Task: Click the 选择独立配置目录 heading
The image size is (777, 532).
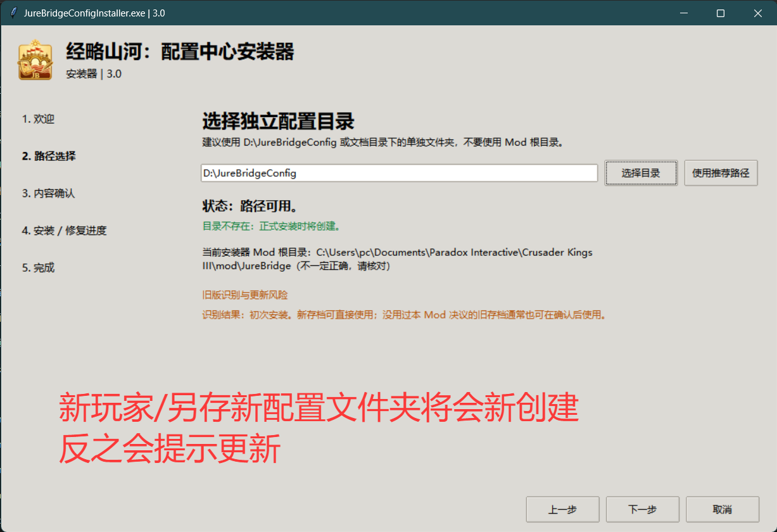Action: pyautogui.click(x=278, y=120)
